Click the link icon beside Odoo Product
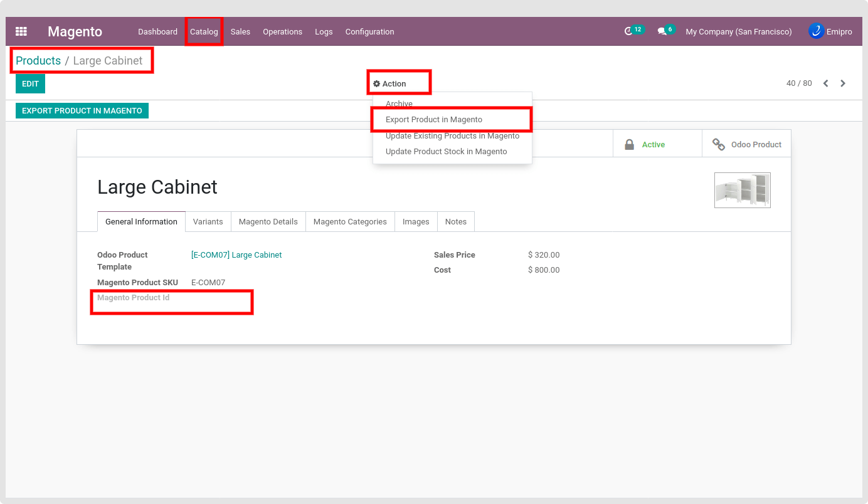Screen dimensions: 868x504 [x=719, y=144]
